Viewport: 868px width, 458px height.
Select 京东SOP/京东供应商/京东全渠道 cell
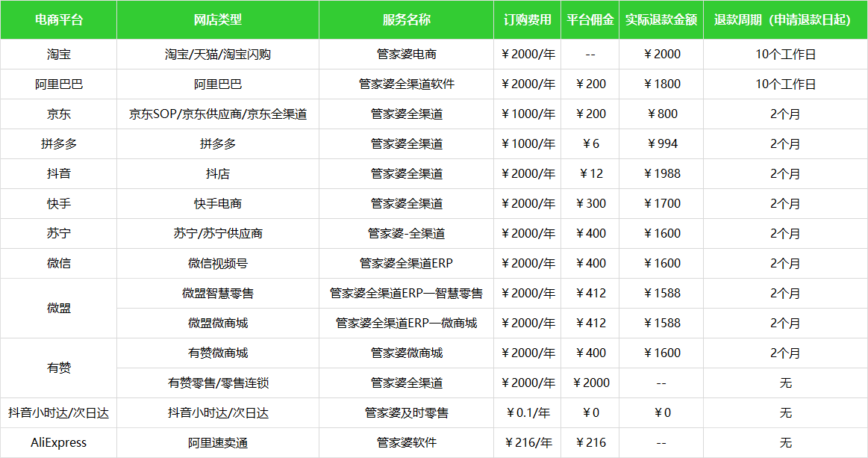pos(218,114)
